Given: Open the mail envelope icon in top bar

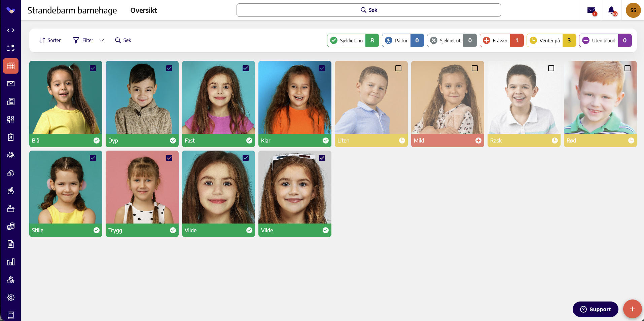Looking at the screenshot, I should tap(591, 10).
